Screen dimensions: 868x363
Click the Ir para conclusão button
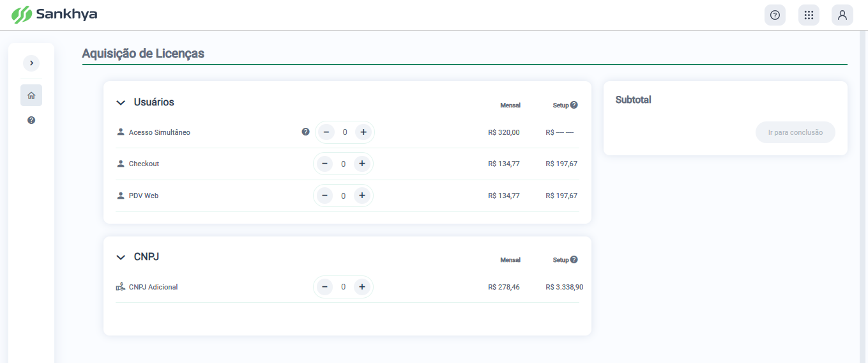795,132
